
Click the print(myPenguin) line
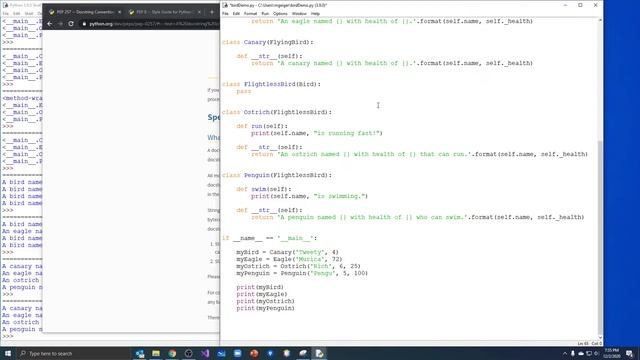point(265,308)
